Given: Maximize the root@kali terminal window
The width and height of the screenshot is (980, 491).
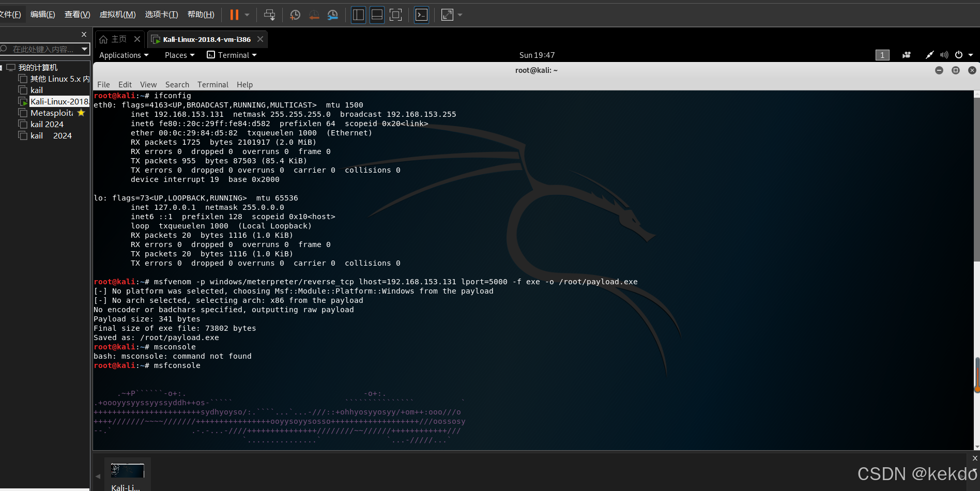Looking at the screenshot, I should (956, 70).
